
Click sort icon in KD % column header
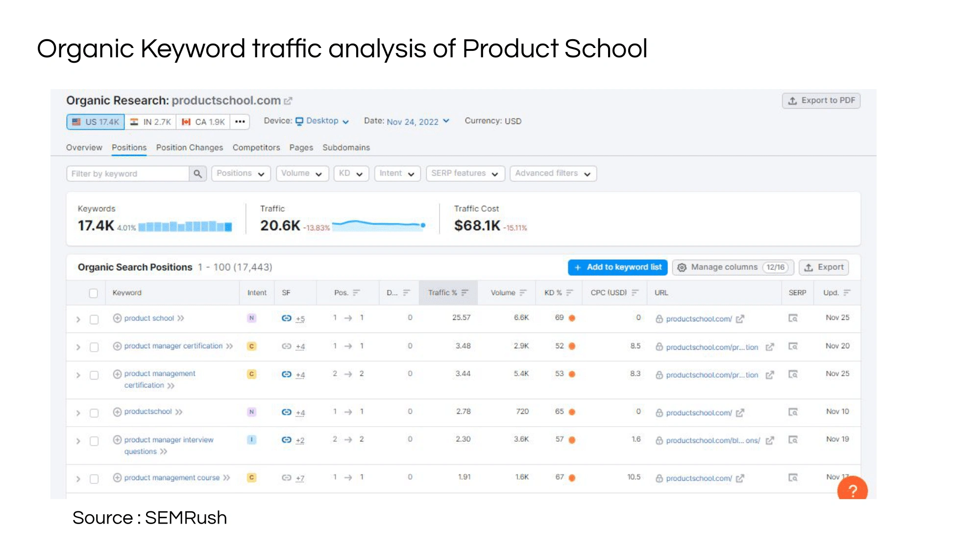[x=569, y=292]
